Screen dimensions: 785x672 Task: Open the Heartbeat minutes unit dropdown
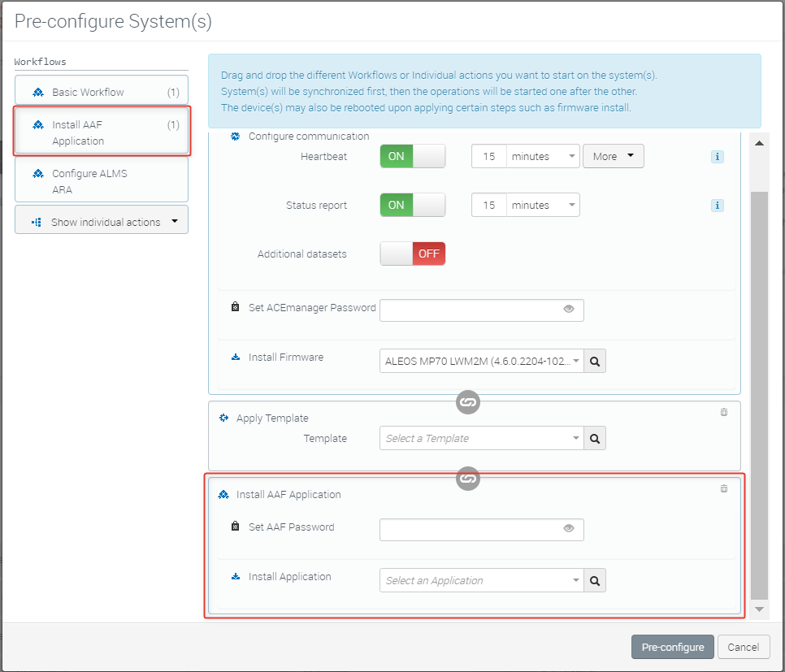tap(543, 156)
